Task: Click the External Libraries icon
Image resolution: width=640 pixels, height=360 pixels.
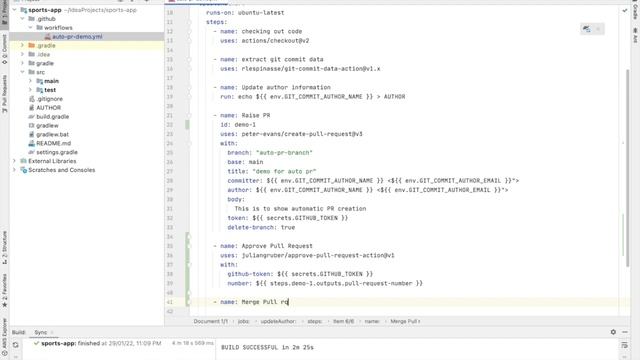Action: (24, 161)
